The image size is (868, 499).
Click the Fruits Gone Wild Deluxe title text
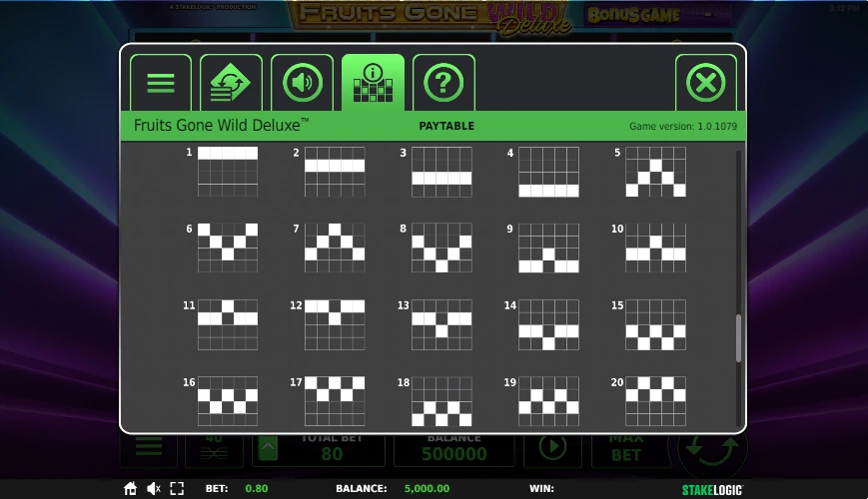pyautogui.click(x=221, y=125)
